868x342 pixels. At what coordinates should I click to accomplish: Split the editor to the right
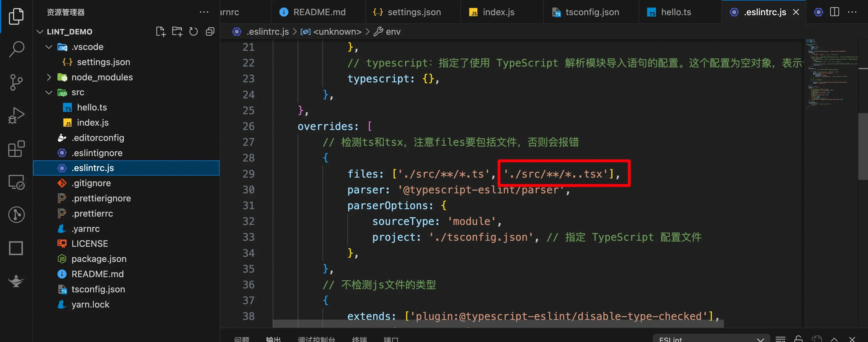tap(835, 12)
